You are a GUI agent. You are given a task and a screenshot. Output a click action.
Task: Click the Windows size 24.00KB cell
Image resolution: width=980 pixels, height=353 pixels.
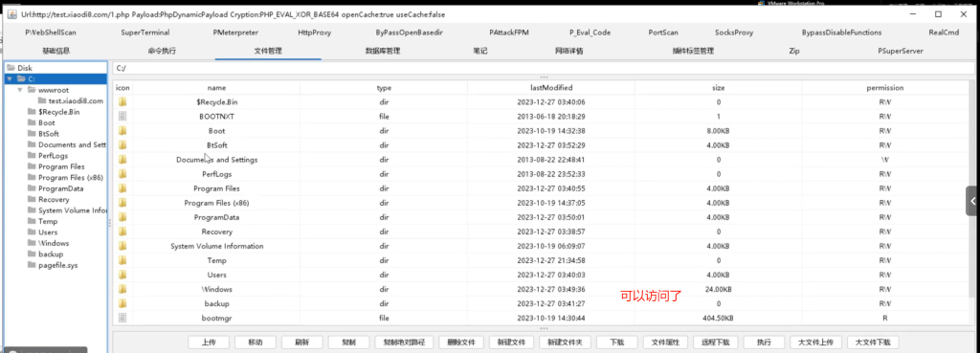718,289
